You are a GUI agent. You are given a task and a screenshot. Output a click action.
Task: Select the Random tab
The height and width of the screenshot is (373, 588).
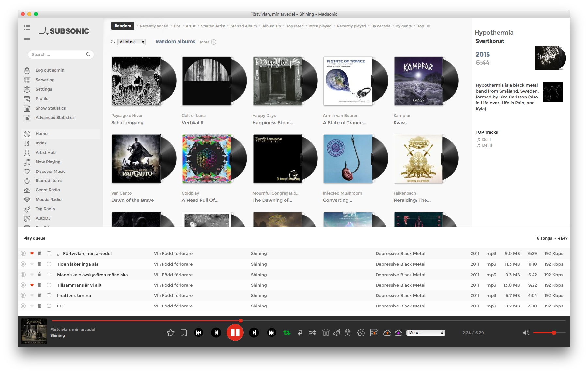[x=123, y=26]
